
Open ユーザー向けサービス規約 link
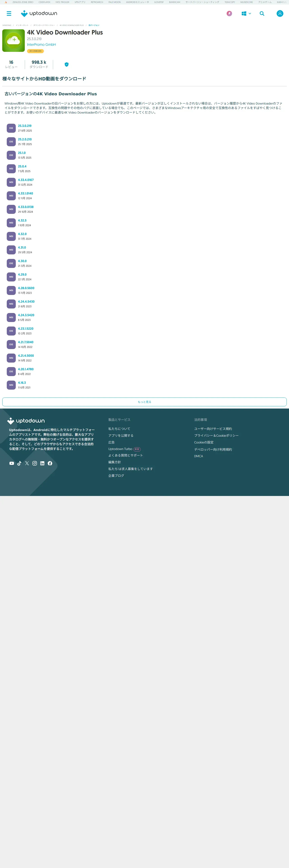213,429
